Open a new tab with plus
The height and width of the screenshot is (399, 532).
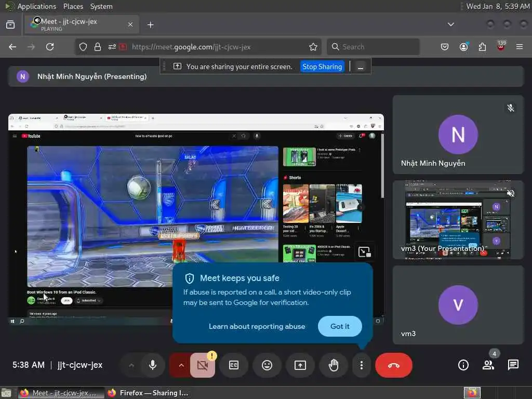click(x=151, y=25)
